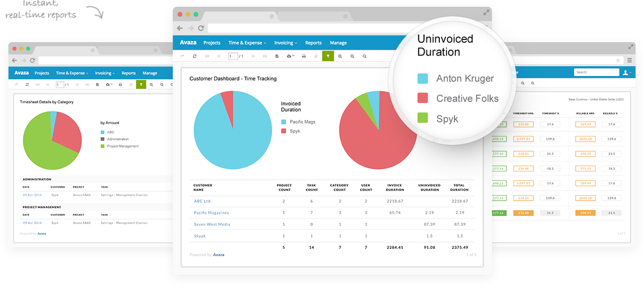The image size is (644, 286).
Task: Click zoom-in magnifier in center window toolbar
Action: [x=340, y=56]
